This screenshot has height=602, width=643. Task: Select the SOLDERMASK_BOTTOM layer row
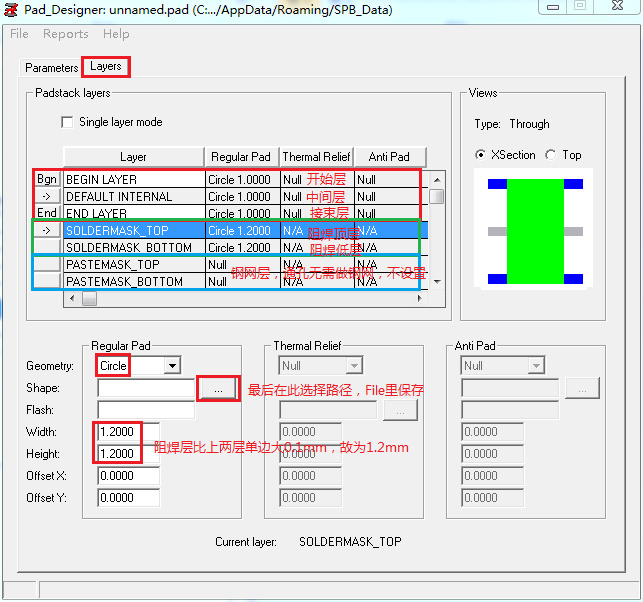click(246, 247)
